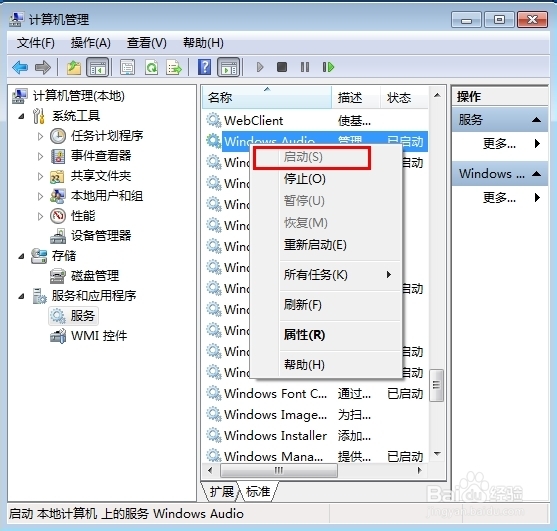557x531 pixels.
Task: Open Help with the question mark icon
Action: tap(204, 67)
